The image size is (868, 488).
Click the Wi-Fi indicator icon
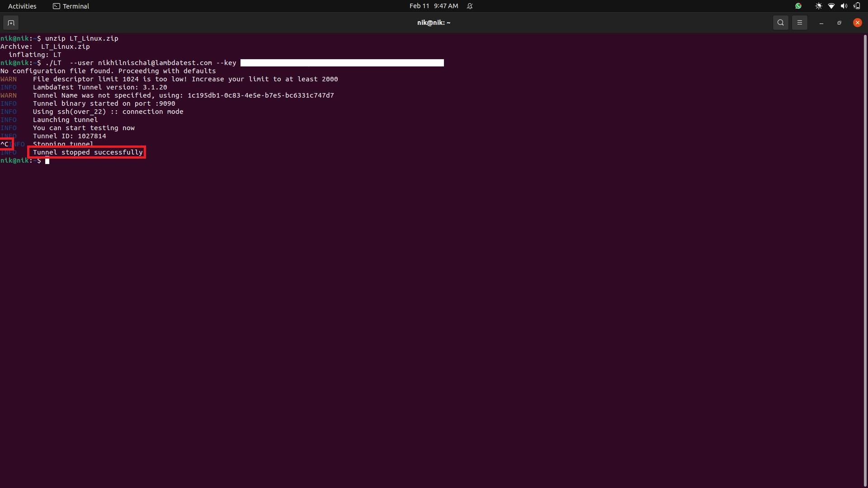[x=831, y=6]
